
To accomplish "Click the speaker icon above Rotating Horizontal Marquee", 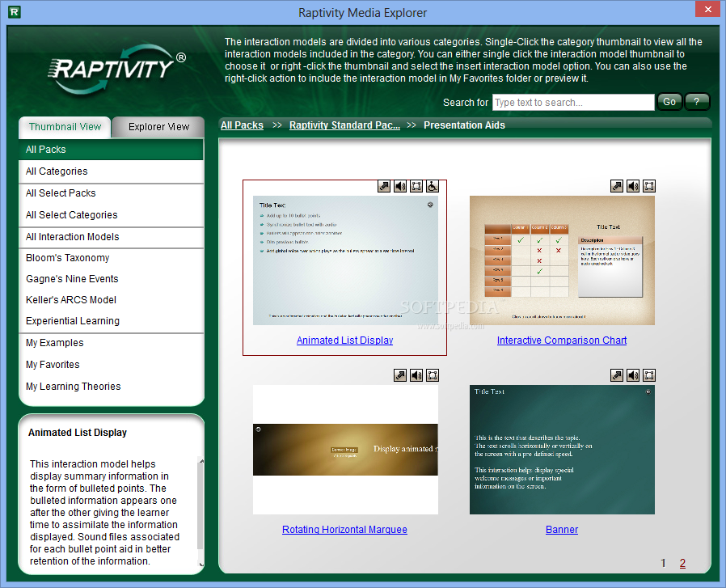I will pos(416,375).
